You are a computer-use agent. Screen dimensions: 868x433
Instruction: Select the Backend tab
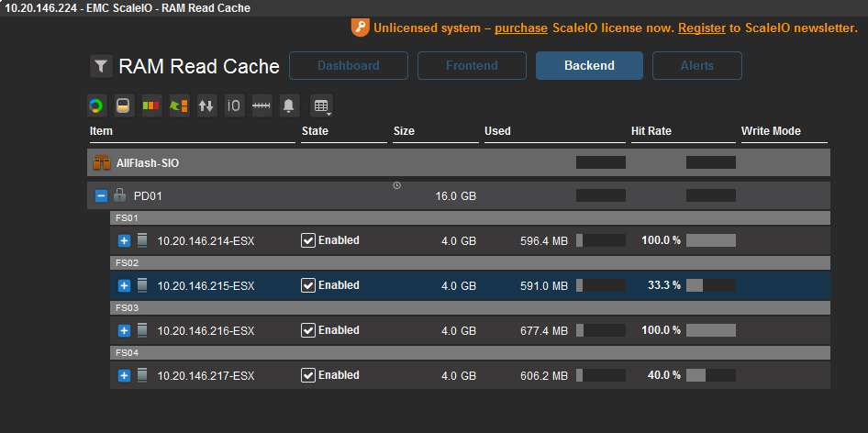coord(590,65)
